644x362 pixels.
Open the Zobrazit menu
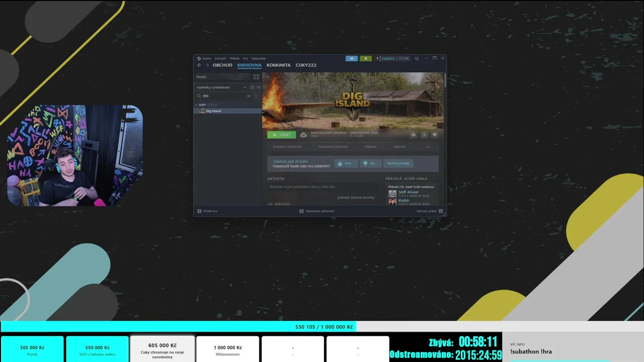220,58
